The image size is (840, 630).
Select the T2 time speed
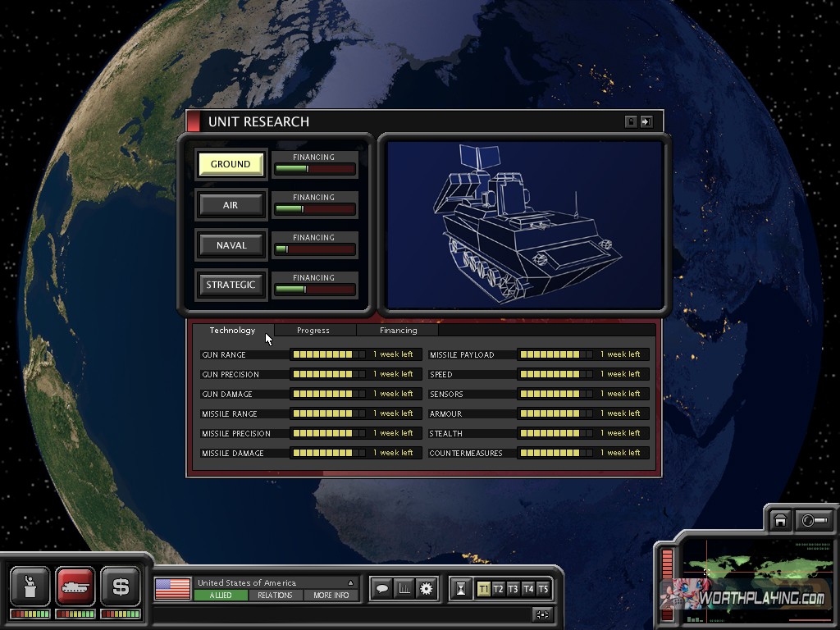point(498,589)
